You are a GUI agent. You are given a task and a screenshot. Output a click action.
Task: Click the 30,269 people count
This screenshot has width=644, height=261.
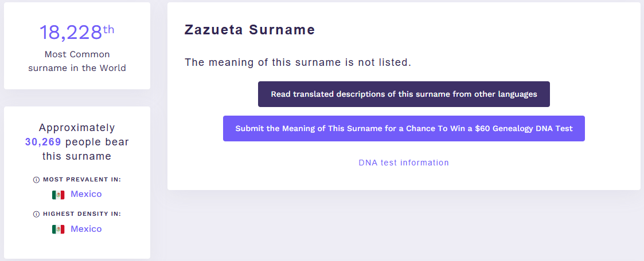(43, 142)
